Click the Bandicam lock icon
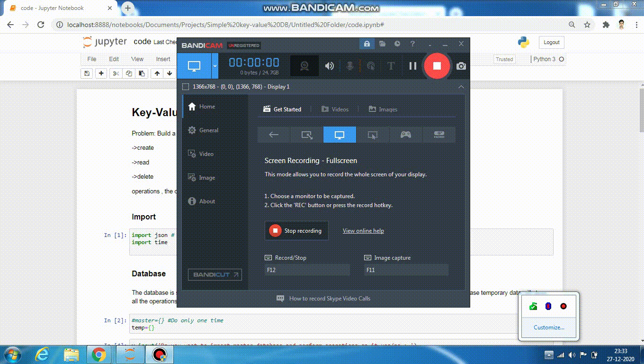This screenshot has width=644, height=364. tap(367, 44)
